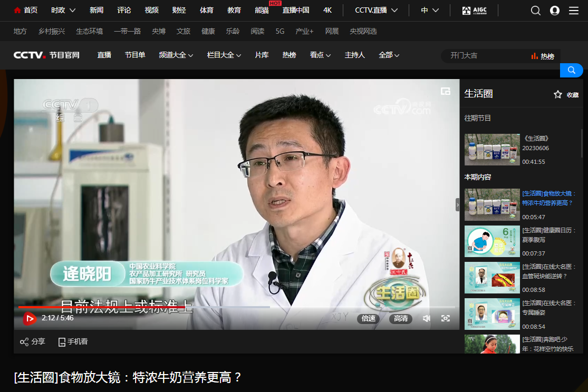Open 片库 video library
Viewport: 588px width, 392px height.
click(x=262, y=55)
